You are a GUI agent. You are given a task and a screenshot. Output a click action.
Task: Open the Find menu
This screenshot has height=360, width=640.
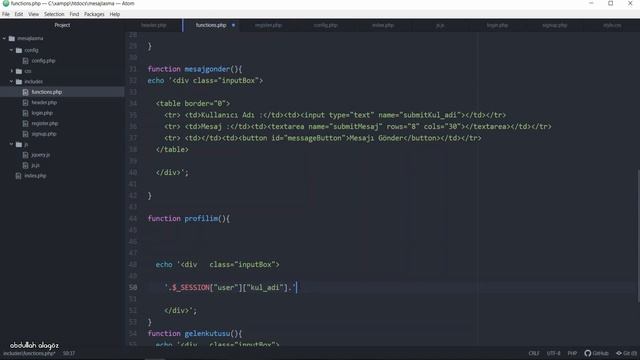pyautogui.click(x=74, y=14)
